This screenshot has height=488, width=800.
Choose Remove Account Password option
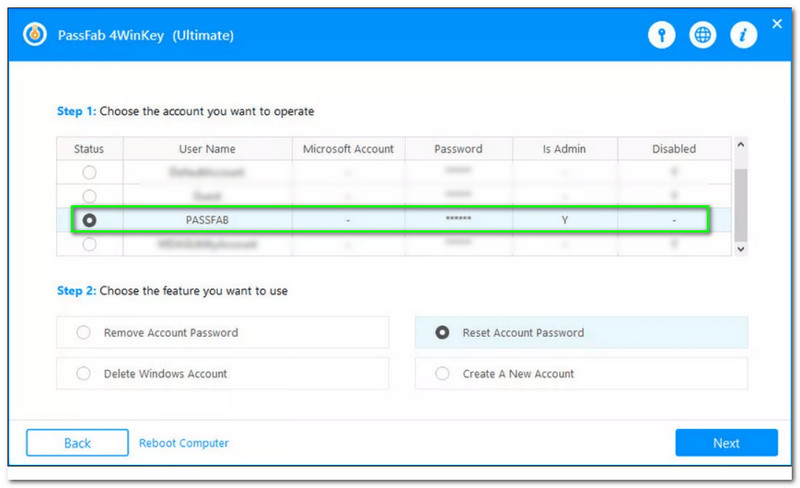click(84, 333)
